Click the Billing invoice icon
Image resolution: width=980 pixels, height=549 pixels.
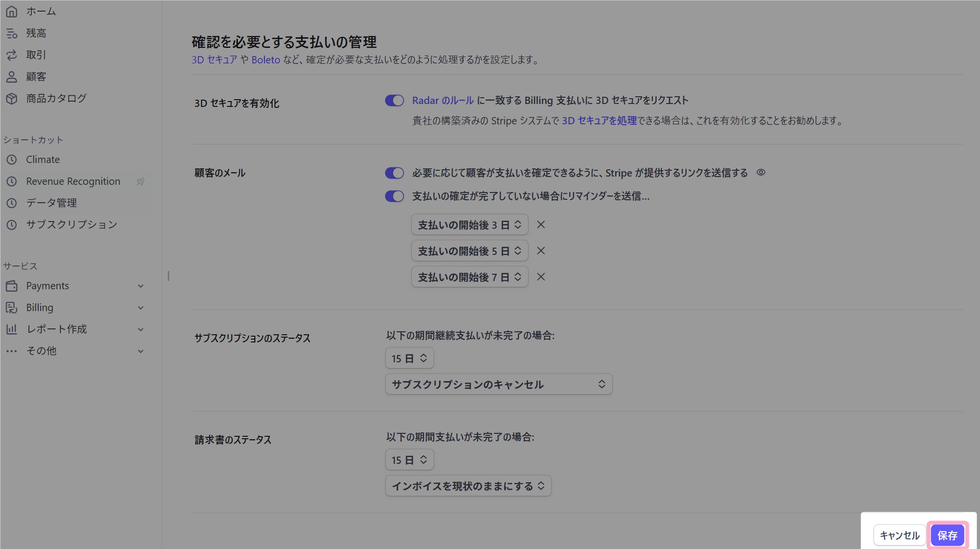[12, 308]
